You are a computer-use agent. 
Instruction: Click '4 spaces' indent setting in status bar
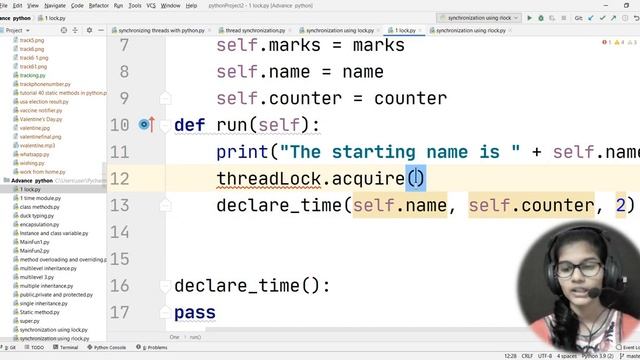tap(567, 356)
